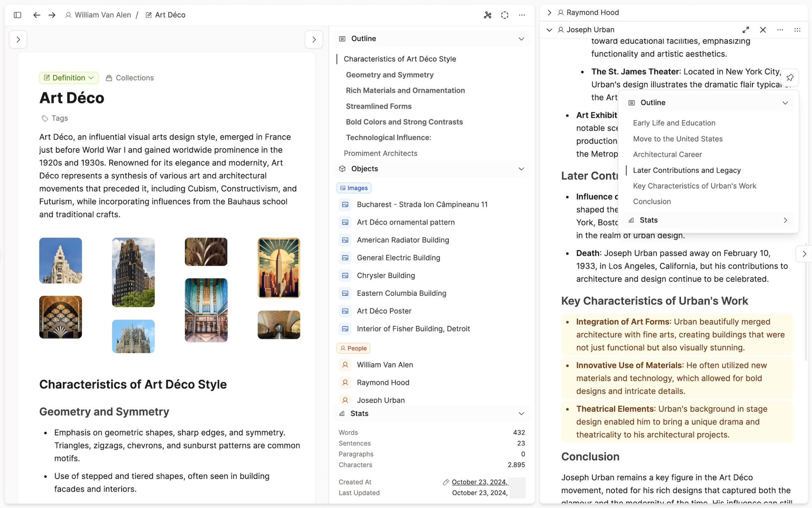Pin the floating Outline popup

pos(790,77)
